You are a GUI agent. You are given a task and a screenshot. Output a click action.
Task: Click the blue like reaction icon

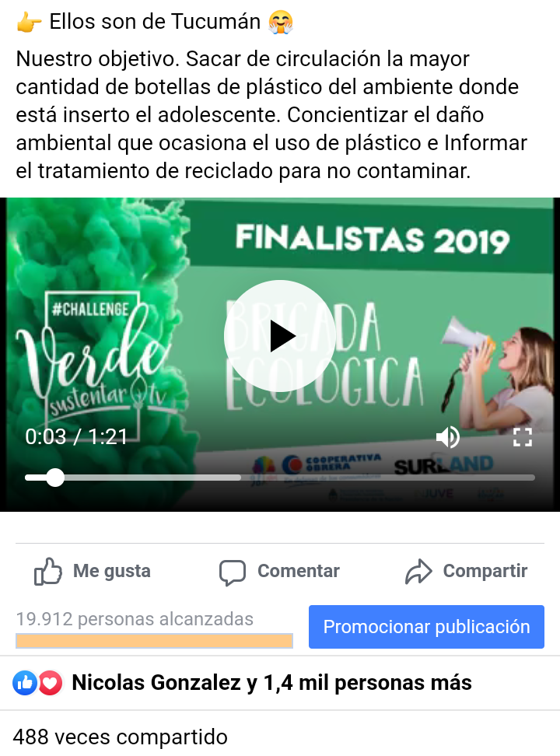(x=25, y=683)
